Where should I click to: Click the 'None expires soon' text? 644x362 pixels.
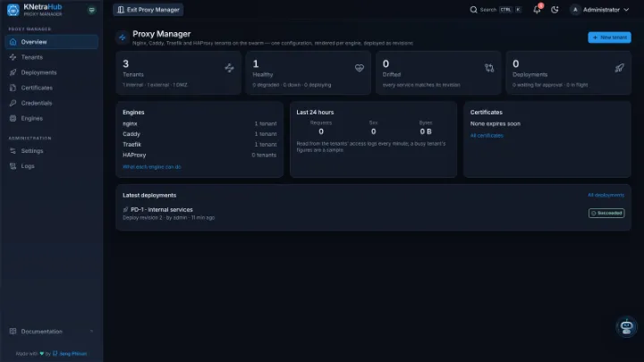tap(496, 123)
